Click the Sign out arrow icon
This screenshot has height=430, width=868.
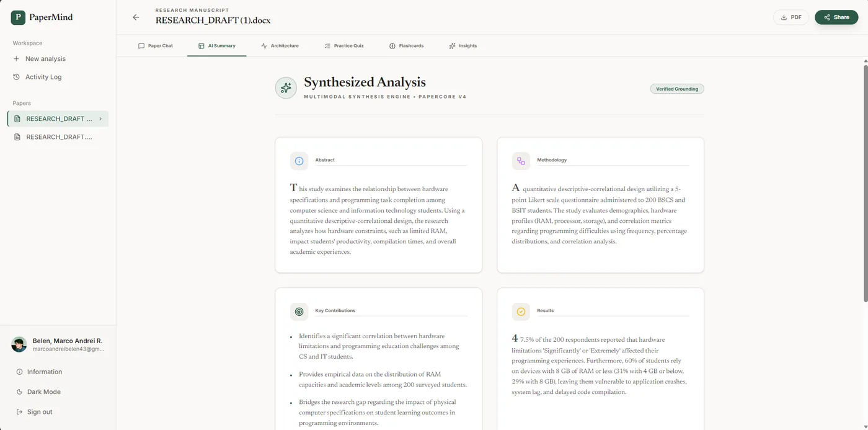pyautogui.click(x=20, y=412)
